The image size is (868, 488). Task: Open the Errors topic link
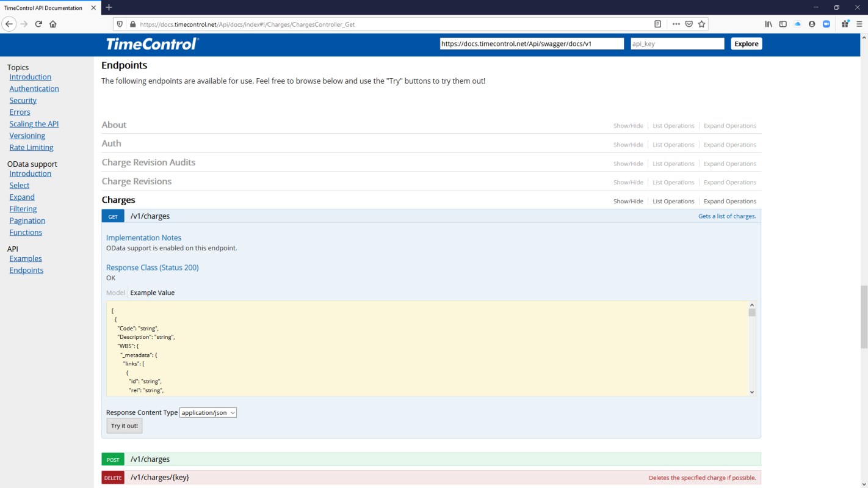pyautogui.click(x=20, y=112)
